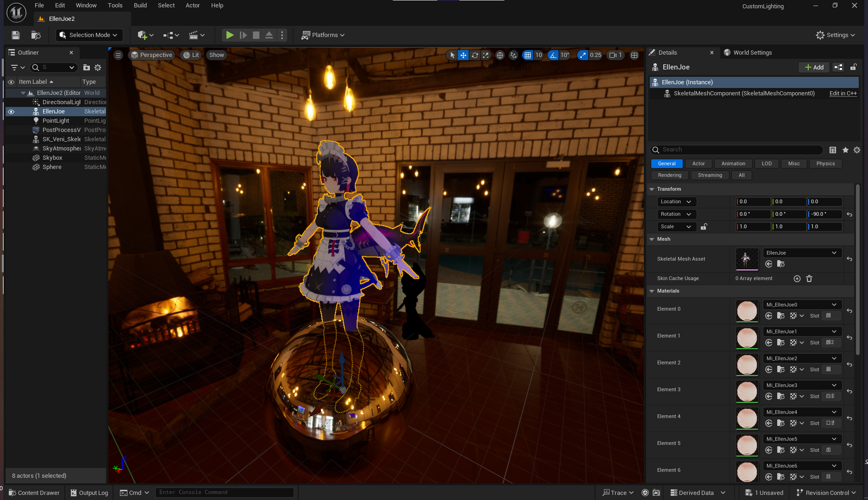This screenshot has height=500, width=868.
Task: Show only favorites star in Details
Action: coord(845,150)
